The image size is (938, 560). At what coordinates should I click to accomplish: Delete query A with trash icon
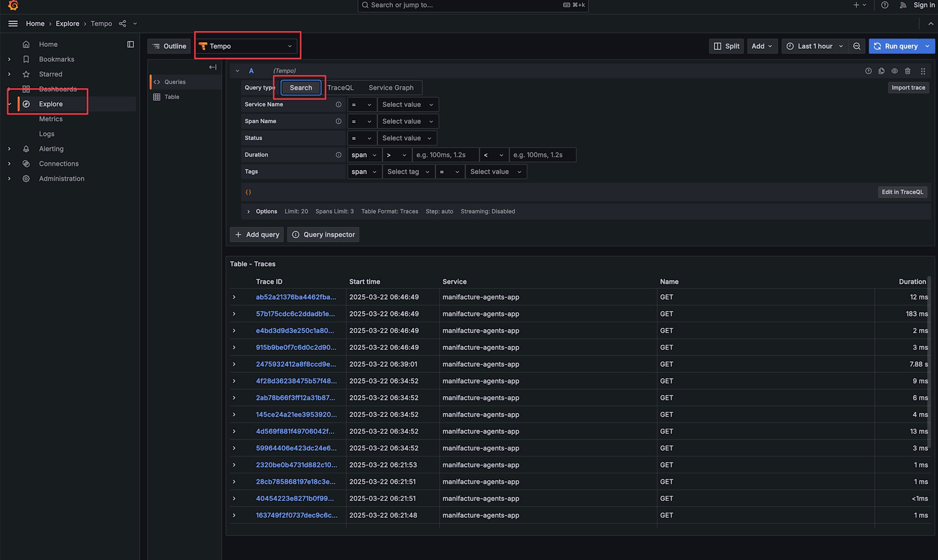[908, 71]
